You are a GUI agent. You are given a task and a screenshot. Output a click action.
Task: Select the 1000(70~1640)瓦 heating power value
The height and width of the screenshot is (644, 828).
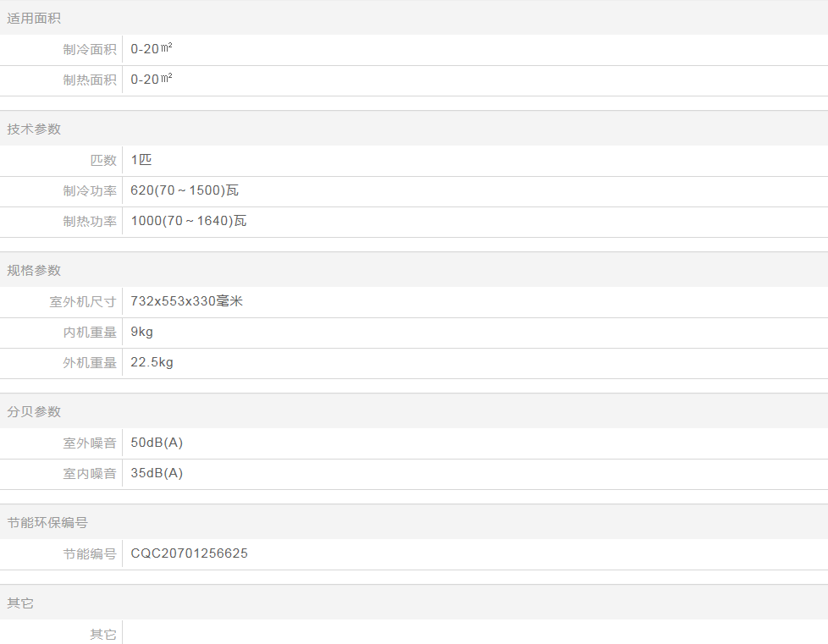click(188, 221)
